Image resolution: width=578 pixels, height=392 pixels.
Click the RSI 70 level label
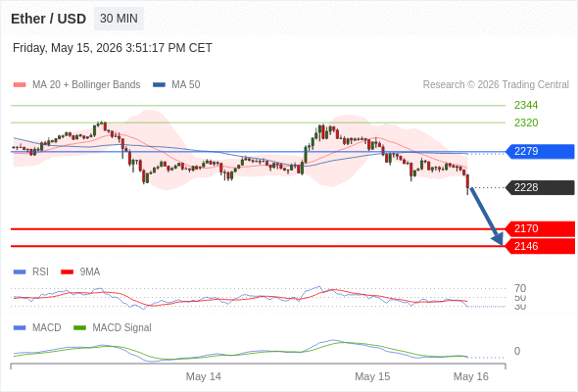(x=520, y=288)
